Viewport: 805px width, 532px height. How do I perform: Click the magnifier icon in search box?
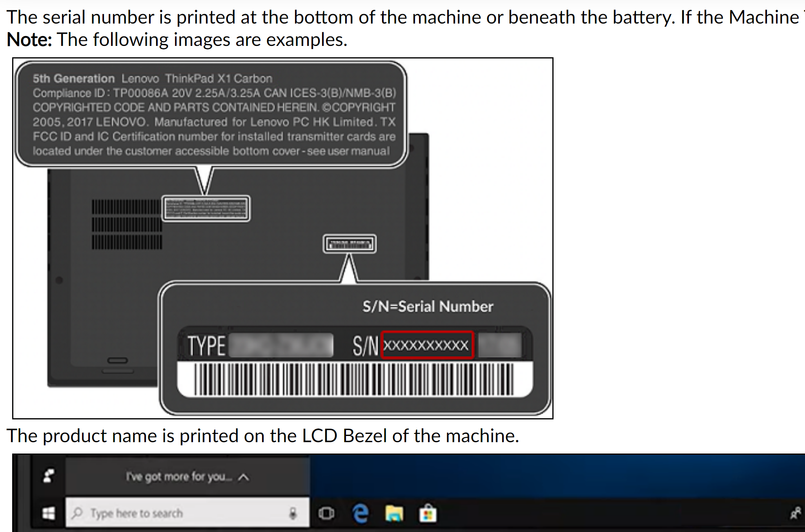(x=77, y=513)
